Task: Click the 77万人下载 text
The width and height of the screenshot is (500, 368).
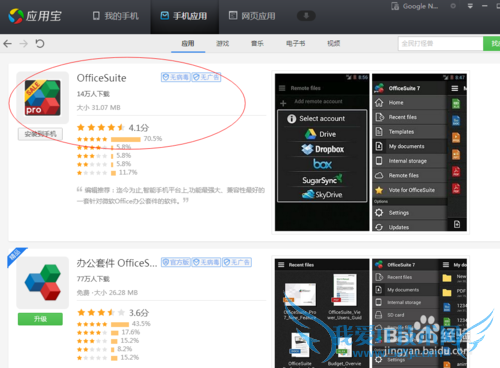Action: pos(93,279)
